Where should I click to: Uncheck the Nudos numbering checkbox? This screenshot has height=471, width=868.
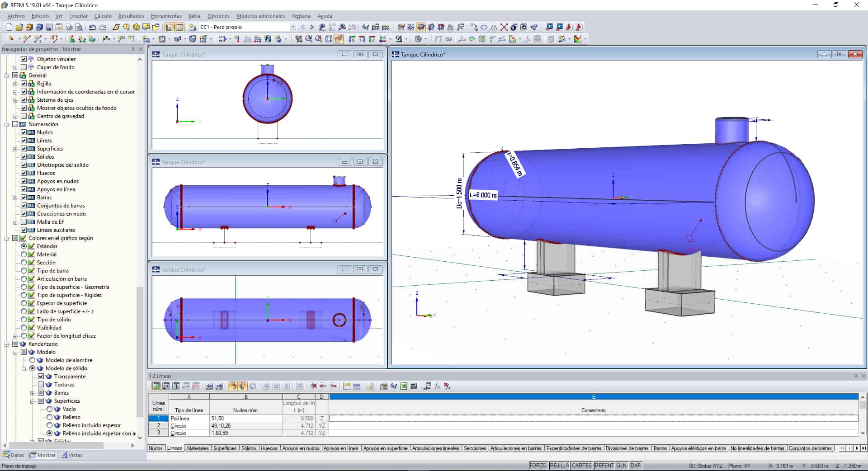coord(24,132)
